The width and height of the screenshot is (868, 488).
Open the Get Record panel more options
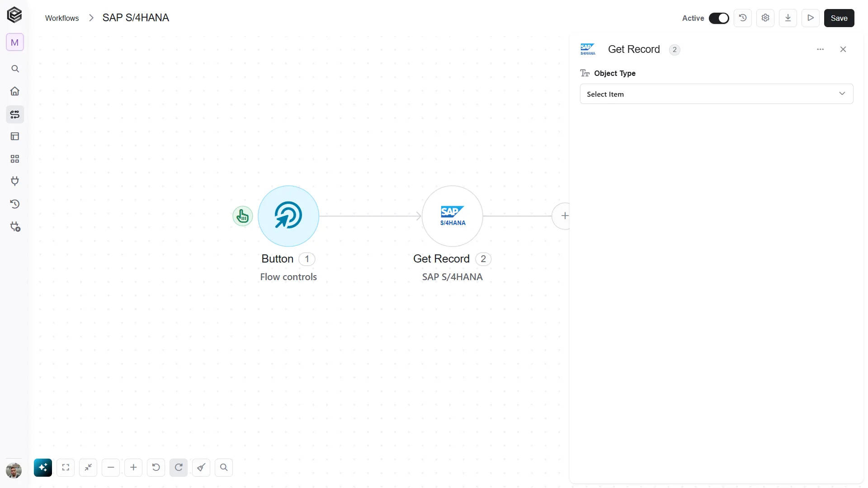(821, 49)
